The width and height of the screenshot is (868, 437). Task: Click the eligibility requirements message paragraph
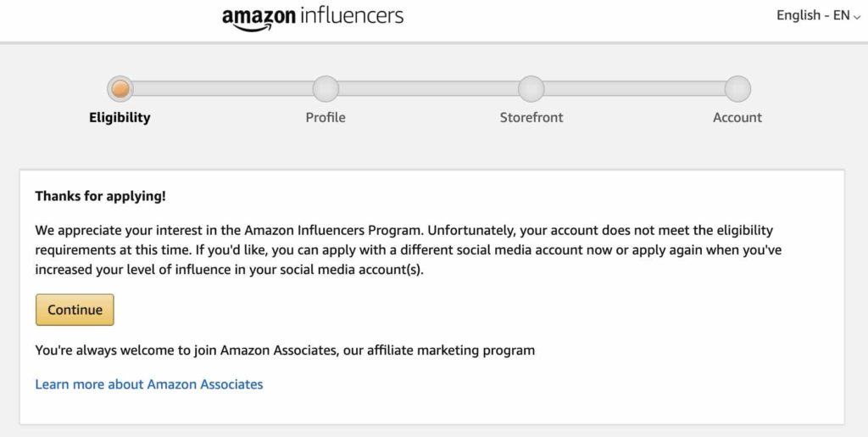[408, 250]
